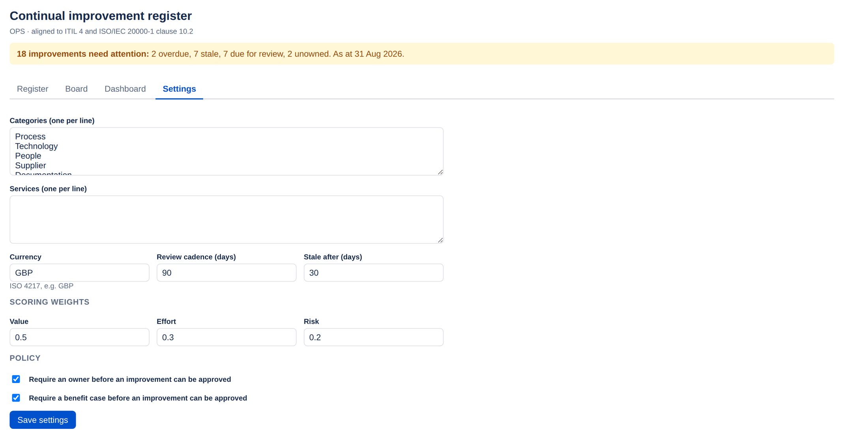The image size is (868, 443).
Task: Click the 'Require an owner' policy label
Action: [x=130, y=379]
